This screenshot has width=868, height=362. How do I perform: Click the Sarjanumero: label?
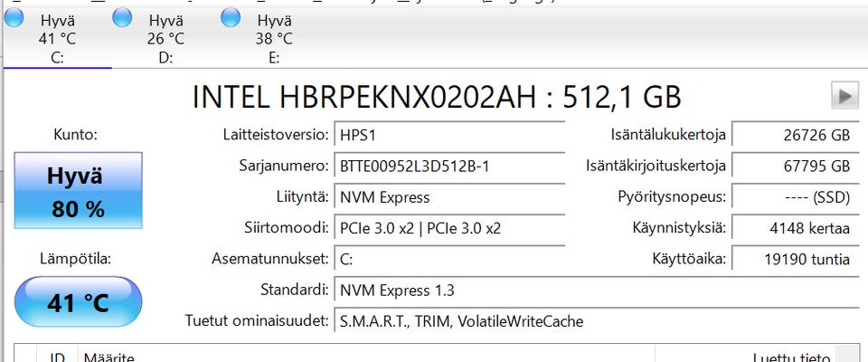284,166
